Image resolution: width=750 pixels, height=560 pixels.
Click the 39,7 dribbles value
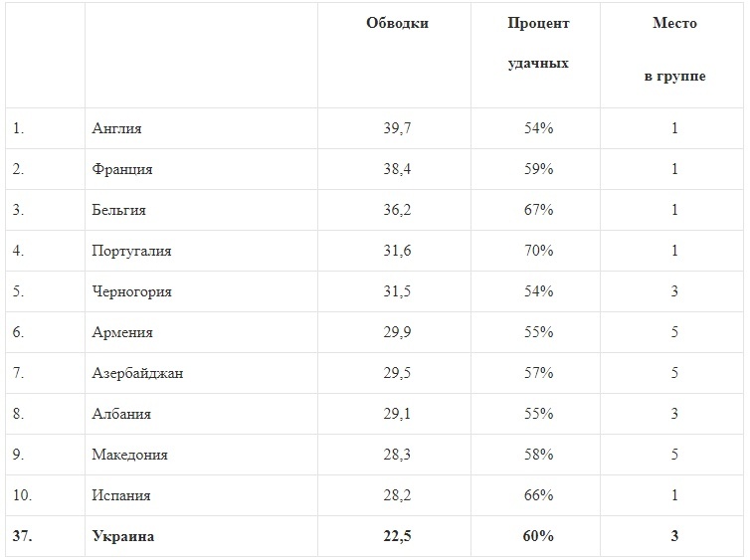point(397,128)
